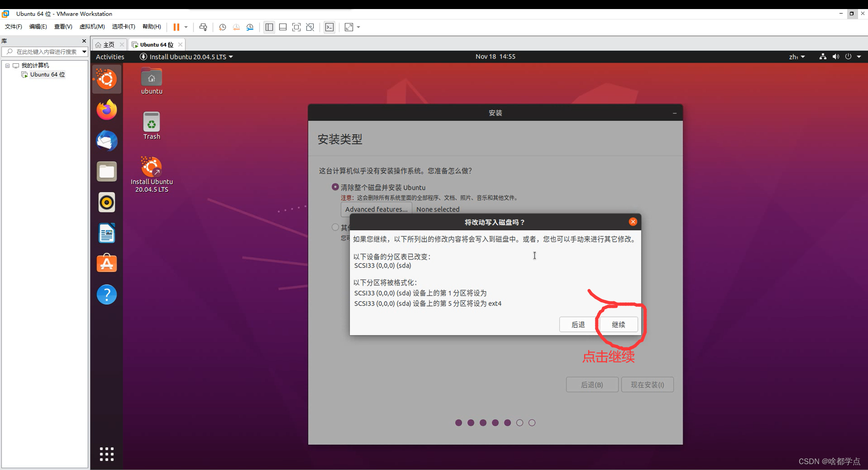The image size is (868, 470).
Task: Click the stretch guest display icon
Action: [x=349, y=27]
